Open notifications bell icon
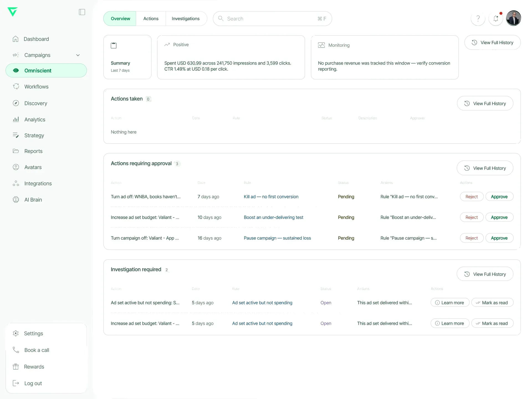 (496, 19)
